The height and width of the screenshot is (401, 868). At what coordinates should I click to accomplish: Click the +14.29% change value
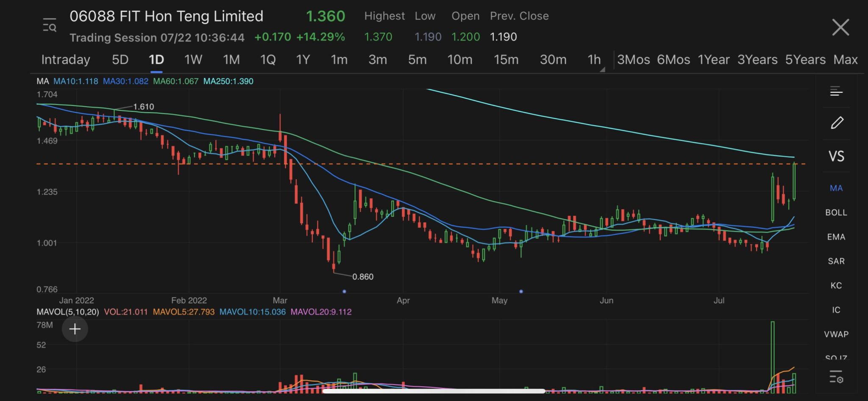tap(320, 37)
